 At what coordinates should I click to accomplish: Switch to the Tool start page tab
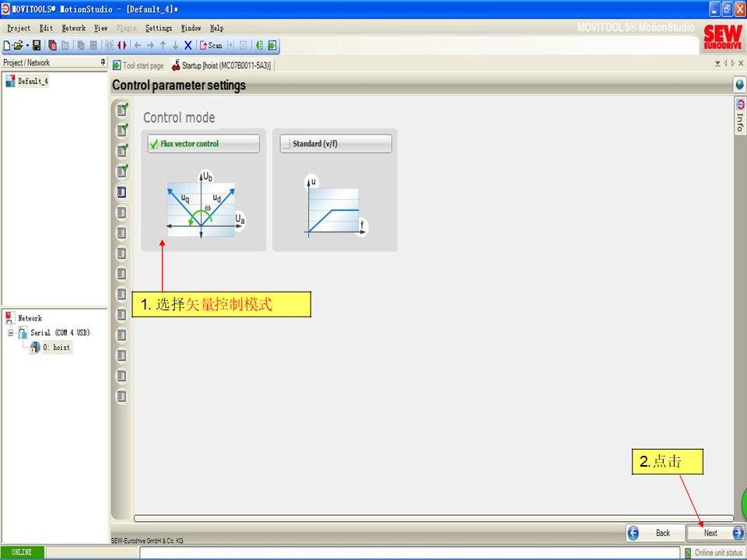(x=139, y=66)
